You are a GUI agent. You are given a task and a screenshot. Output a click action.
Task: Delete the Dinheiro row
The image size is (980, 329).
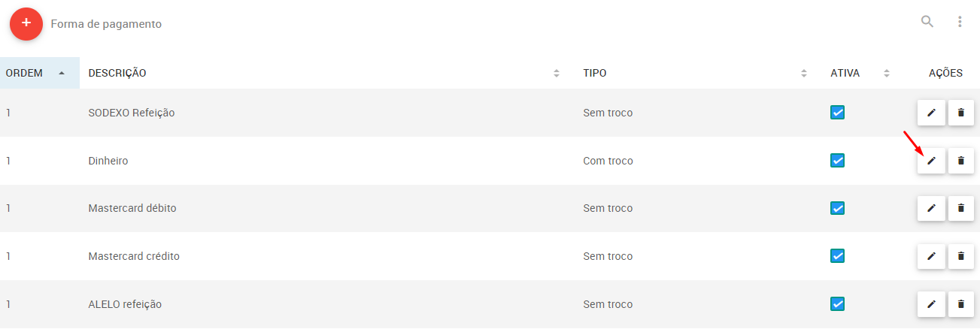(961, 161)
